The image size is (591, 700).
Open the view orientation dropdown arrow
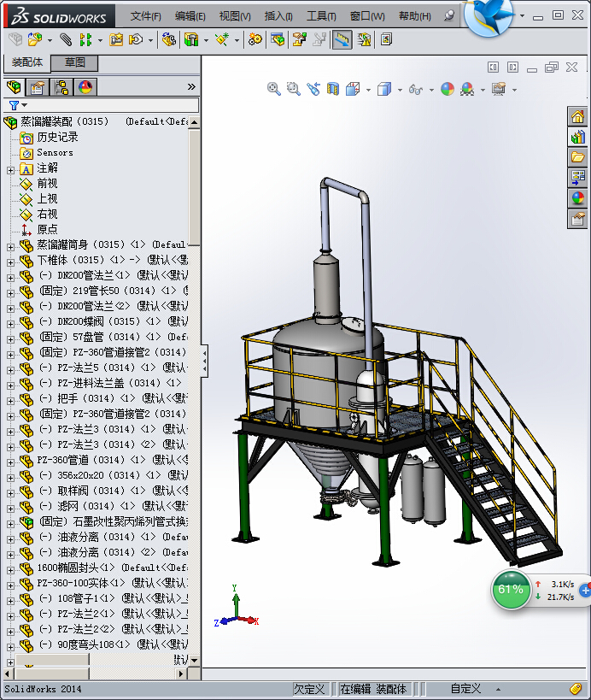(x=368, y=91)
